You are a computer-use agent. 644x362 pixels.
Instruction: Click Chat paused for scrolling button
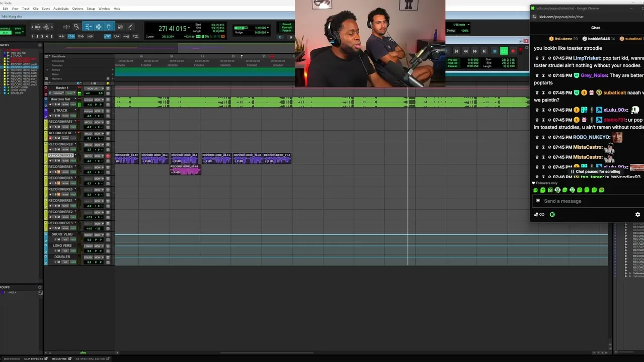pyautogui.click(x=595, y=171)
